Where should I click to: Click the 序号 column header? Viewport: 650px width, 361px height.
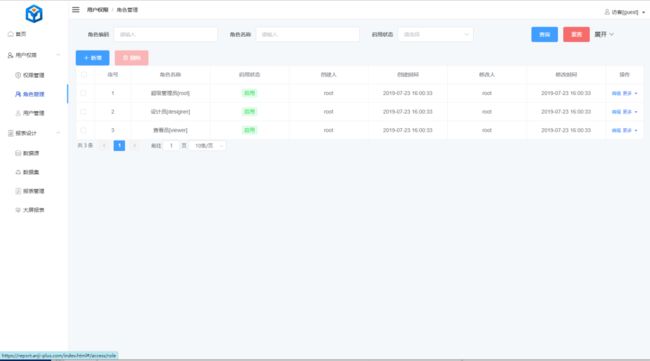113,75
